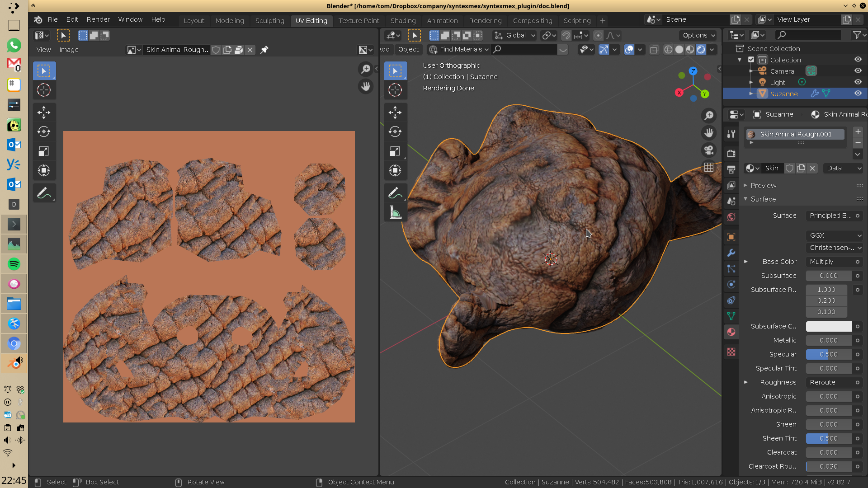Toggle orthographic grid view icon
This screenshot has height=488, width=868.
tap(709, 167)
